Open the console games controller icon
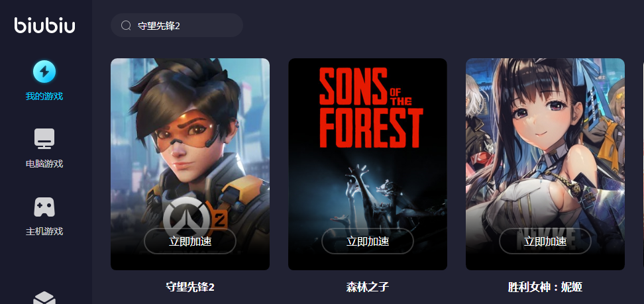Image resolution: width=644 pixels, height=304 pixels. 44,207
